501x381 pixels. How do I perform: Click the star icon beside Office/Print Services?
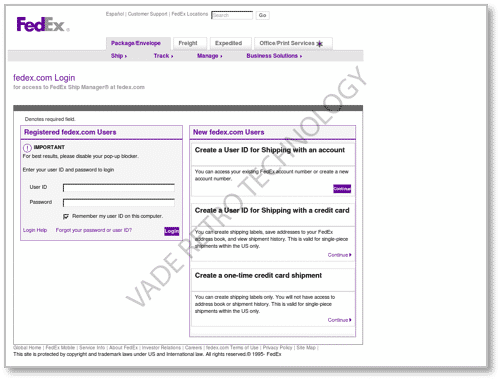coord(319,44)
